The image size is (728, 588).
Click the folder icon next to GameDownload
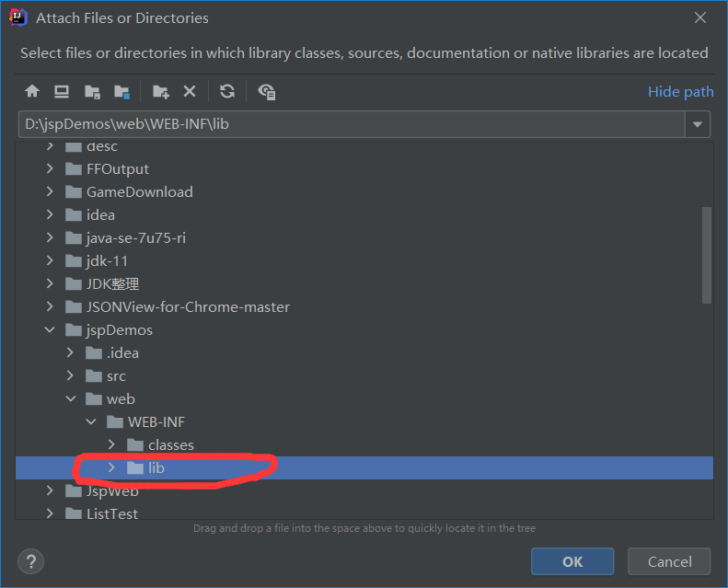74,191
